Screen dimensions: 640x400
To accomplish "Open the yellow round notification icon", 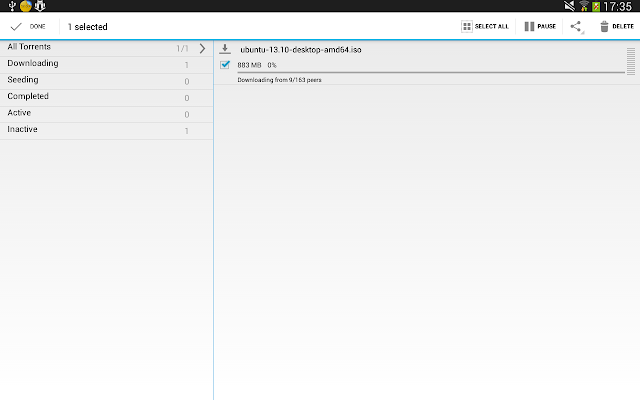I will [26, 6].
